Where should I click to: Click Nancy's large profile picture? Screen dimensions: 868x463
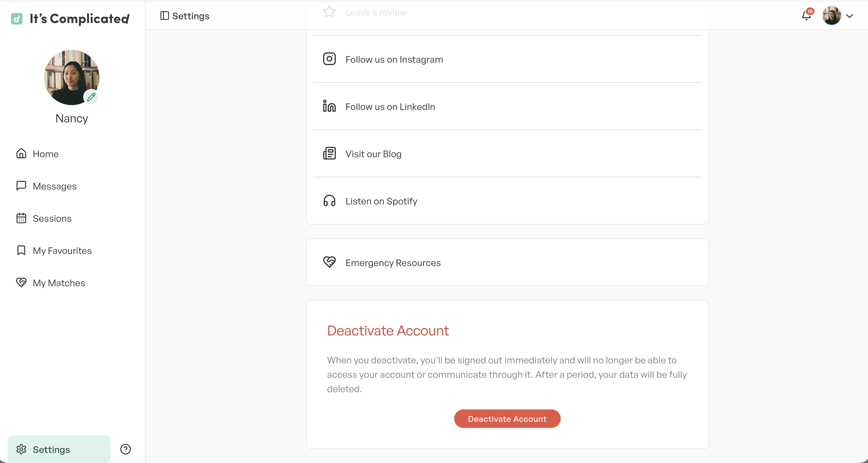[71, 77]
